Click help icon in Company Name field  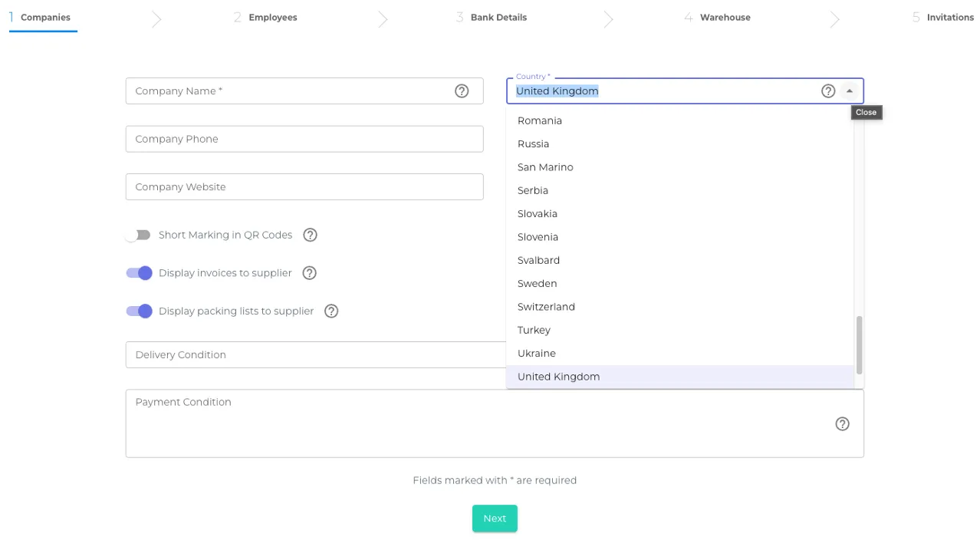coord(462,91)
